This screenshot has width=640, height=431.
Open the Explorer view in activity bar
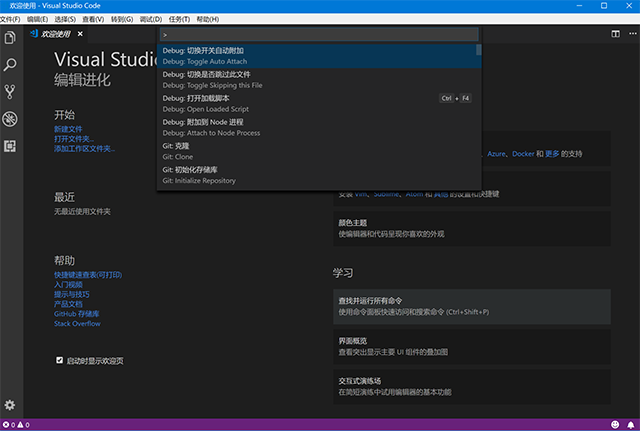(10, 38)
